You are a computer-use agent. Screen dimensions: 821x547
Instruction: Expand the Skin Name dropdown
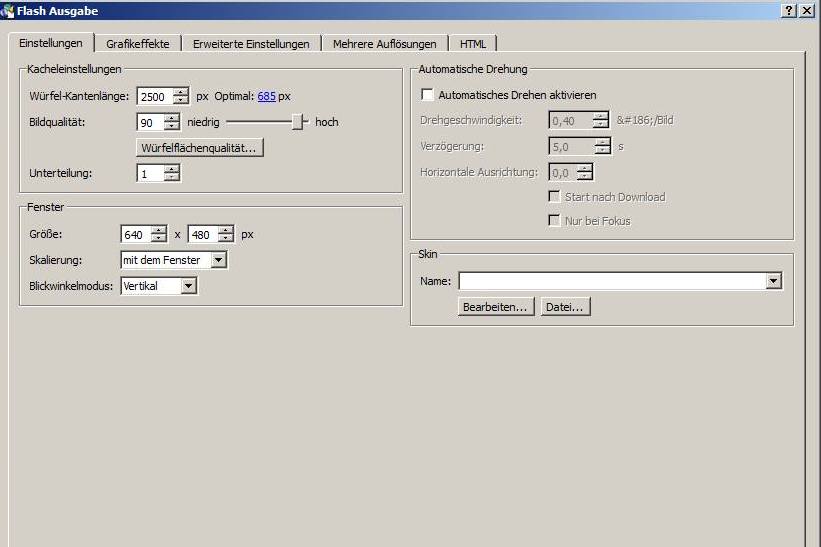[773, 282]
